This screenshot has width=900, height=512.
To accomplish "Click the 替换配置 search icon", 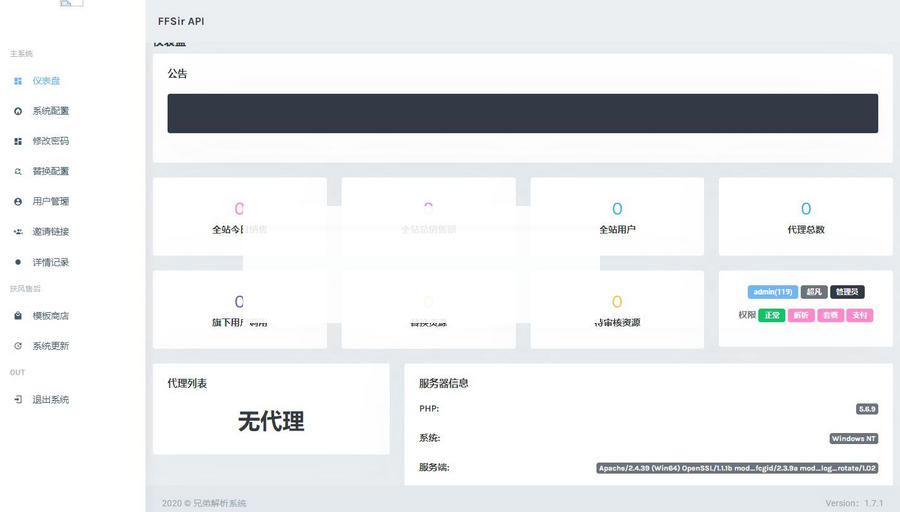I will click(18, 171).
